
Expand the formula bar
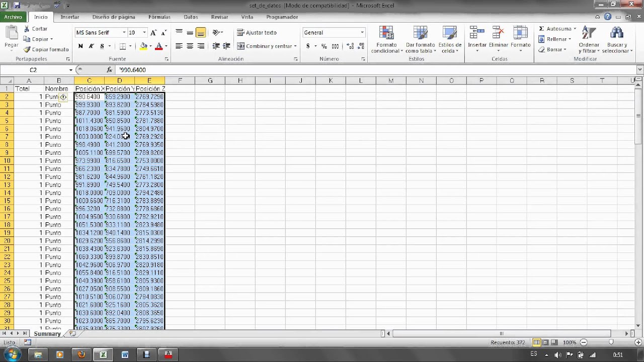[640, 70]
